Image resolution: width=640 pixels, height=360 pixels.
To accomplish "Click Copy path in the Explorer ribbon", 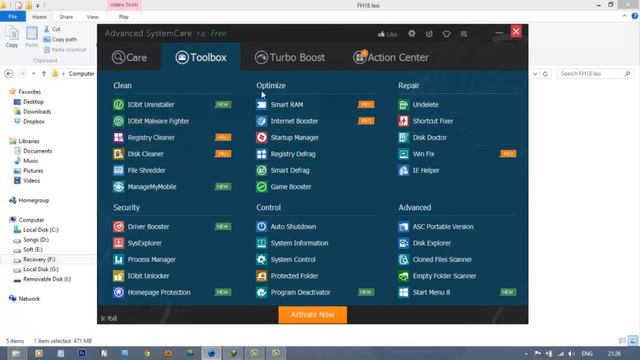I will point(60,39).
